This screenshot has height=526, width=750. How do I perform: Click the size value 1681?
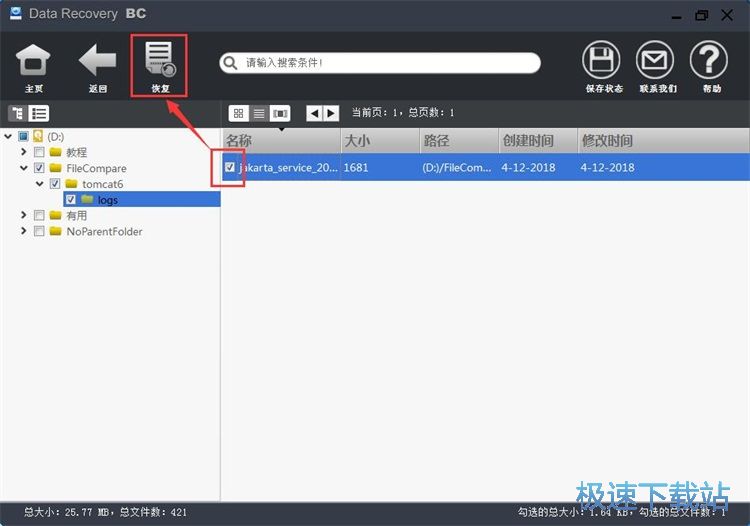point(356,167)
